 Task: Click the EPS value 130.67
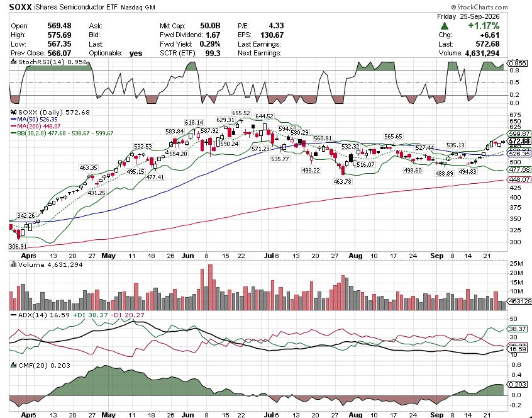point(272,35)
